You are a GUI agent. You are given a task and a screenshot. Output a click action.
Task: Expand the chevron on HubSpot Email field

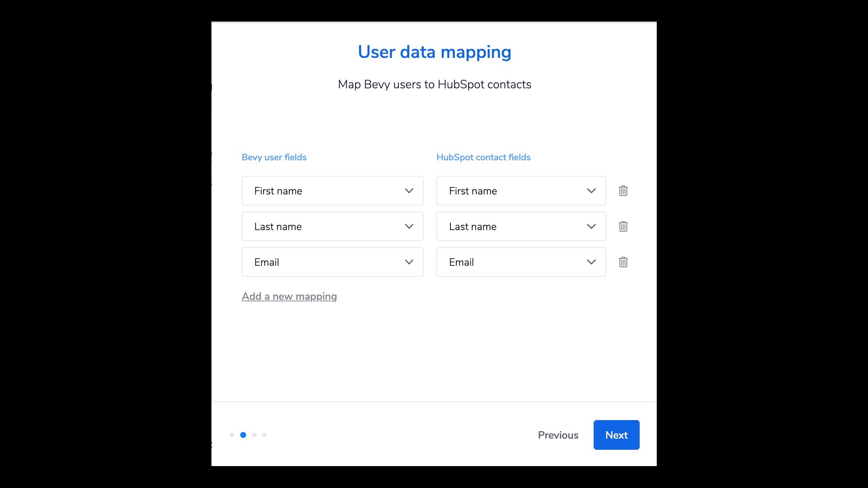(591, 262)
